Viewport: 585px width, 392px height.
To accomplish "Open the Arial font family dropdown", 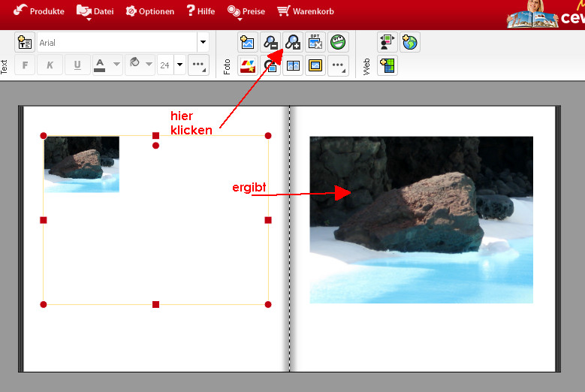I will click(202, 43).
